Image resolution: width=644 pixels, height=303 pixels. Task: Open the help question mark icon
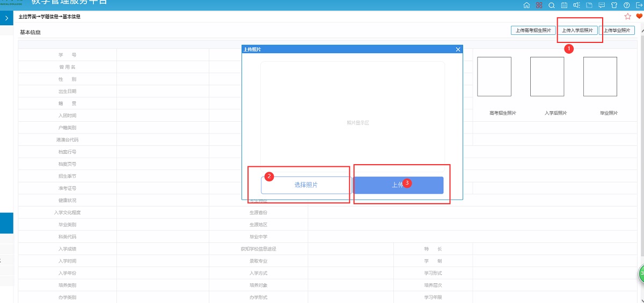click(x=626, y=5)
